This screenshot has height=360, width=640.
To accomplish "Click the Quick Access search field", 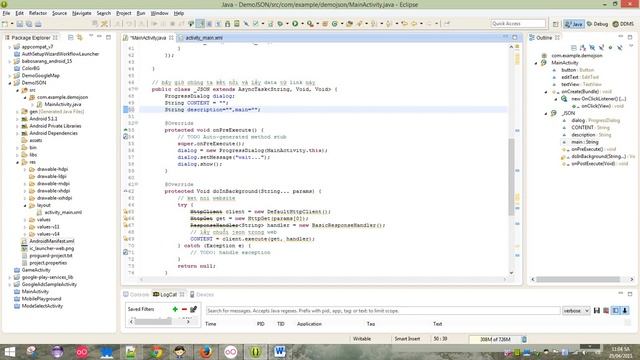I will coord(518,24).
